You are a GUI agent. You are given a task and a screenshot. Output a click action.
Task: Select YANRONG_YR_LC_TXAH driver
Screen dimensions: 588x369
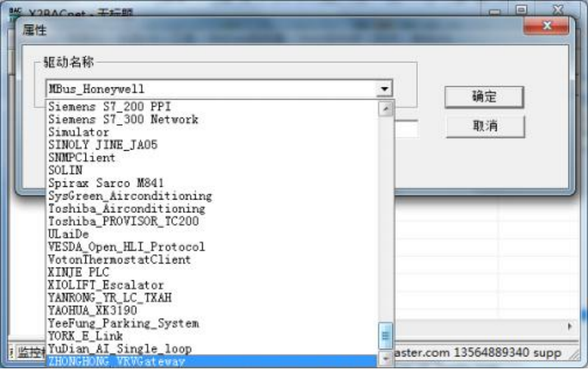coord(212,298)
